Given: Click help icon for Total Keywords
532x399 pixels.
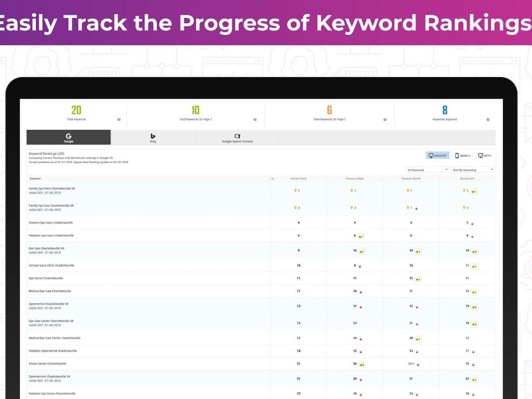Looking at the screenshot, I should point(119,119).
